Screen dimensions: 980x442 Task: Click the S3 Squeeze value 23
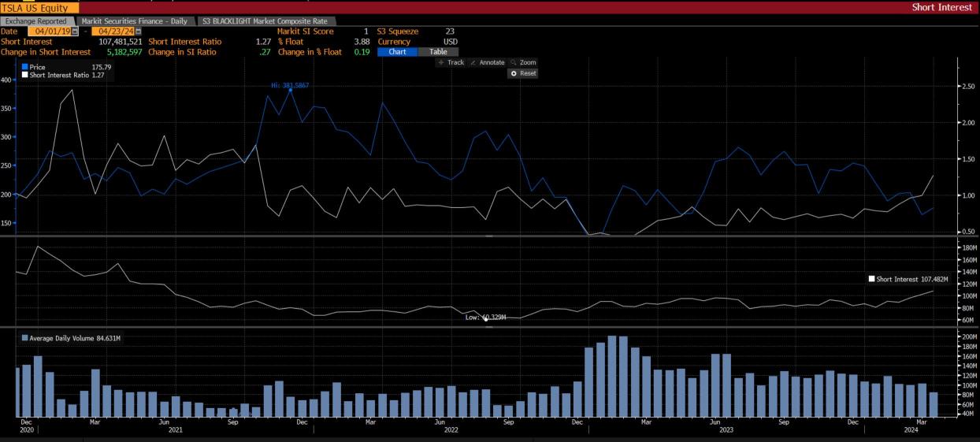[x=450, y=32]
